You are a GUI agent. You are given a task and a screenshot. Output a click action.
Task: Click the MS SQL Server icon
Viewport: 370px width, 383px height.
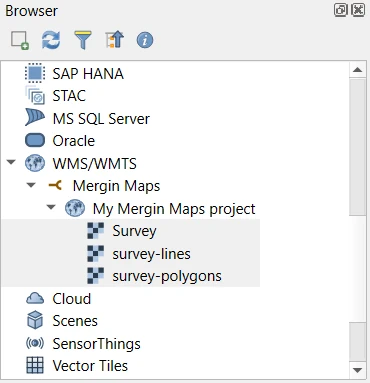35,118
